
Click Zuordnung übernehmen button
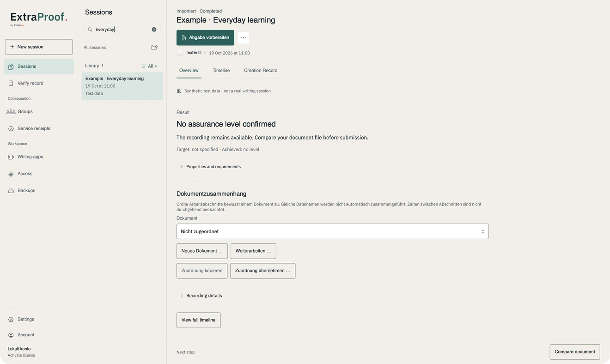262,271
